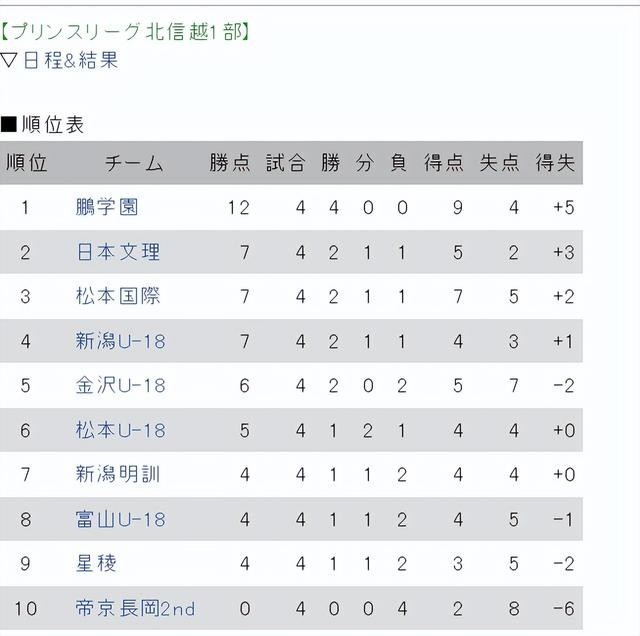This screenshot has height=636, width=640.
Task: Click the 得失 column header
Action: point(555,163)
